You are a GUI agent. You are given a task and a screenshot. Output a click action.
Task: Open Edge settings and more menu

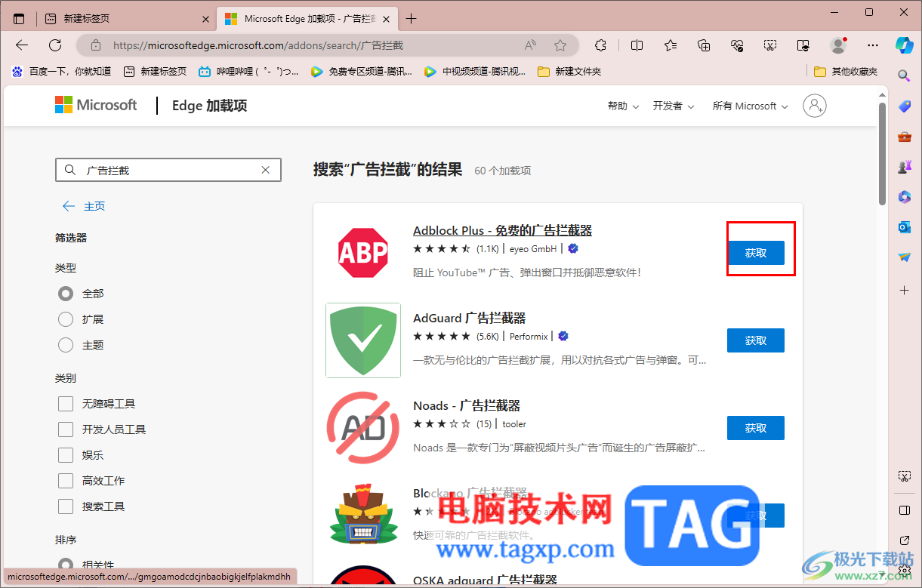873,45
